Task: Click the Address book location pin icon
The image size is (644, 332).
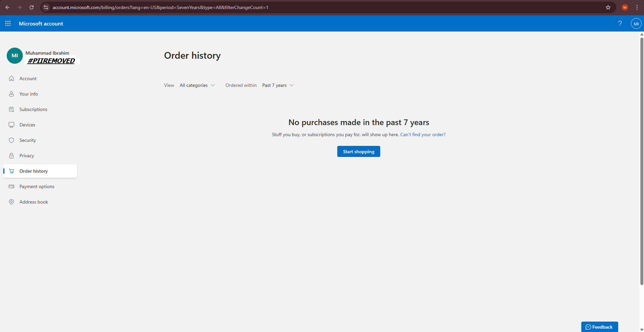Action: pyautogui.click(x=11, y=202)
